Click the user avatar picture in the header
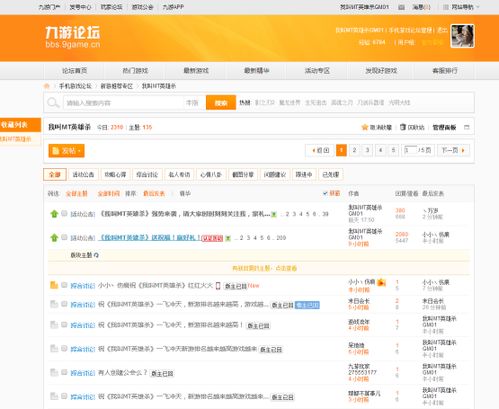499x409 pixels. (462, 36)
